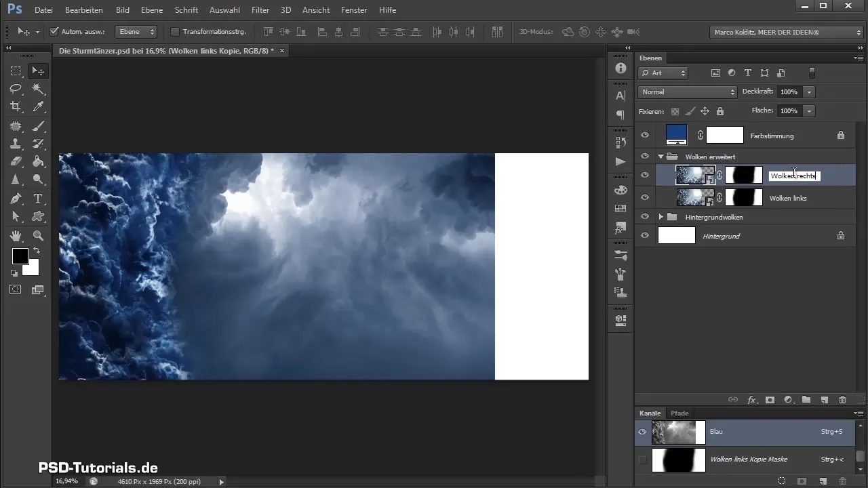
Task: Create a new group using folder icon
Action: pyautogui.click(x=806, y=400)
